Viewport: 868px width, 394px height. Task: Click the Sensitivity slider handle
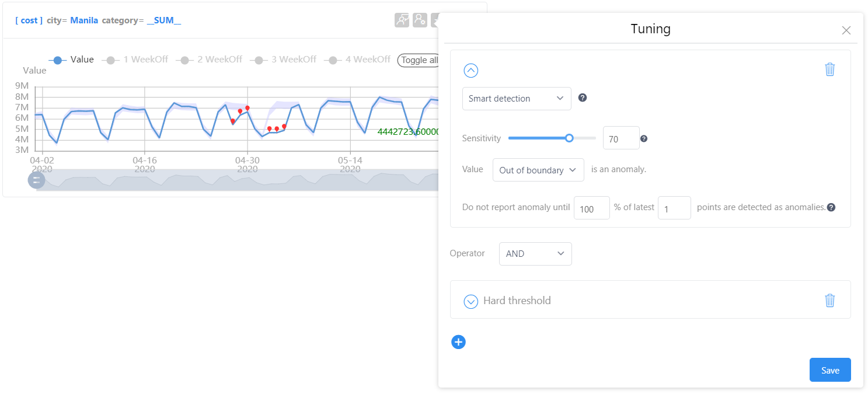569,138
